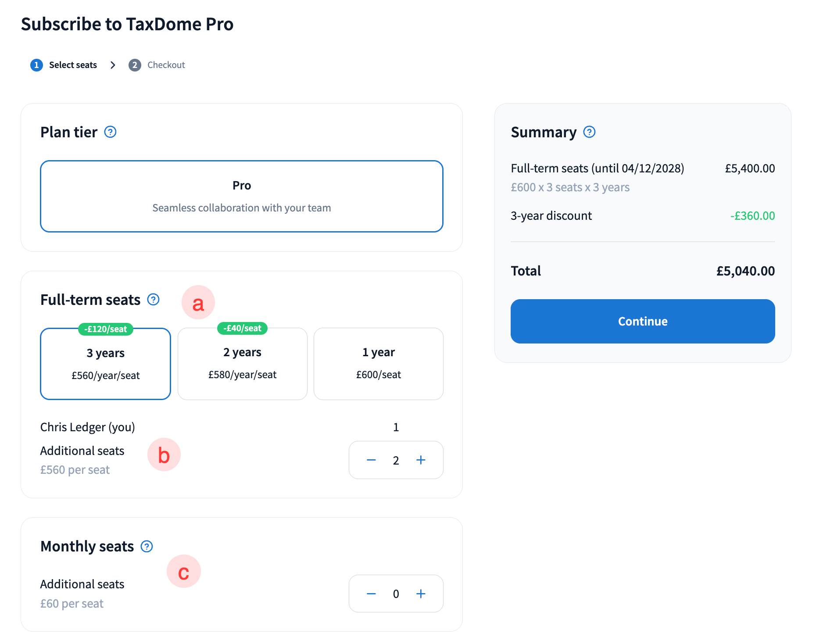Screen dimensions: 816x644
Task: Click the Continue button
Action: tap(642, 321)
